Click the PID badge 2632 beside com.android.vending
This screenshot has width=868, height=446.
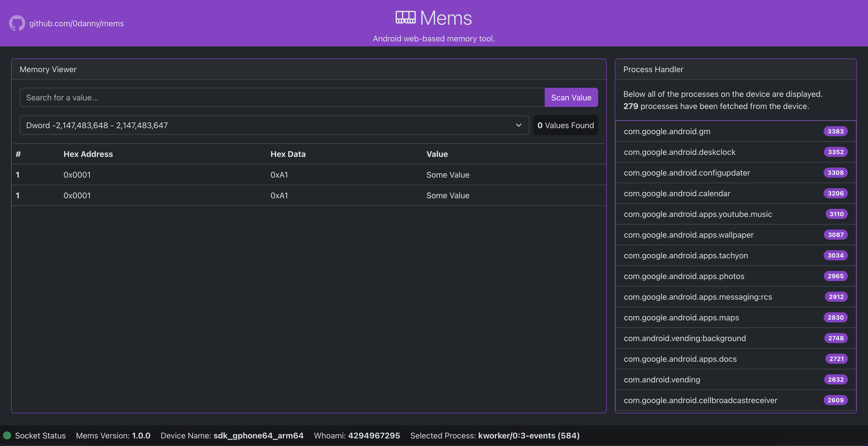click(835, 379)
